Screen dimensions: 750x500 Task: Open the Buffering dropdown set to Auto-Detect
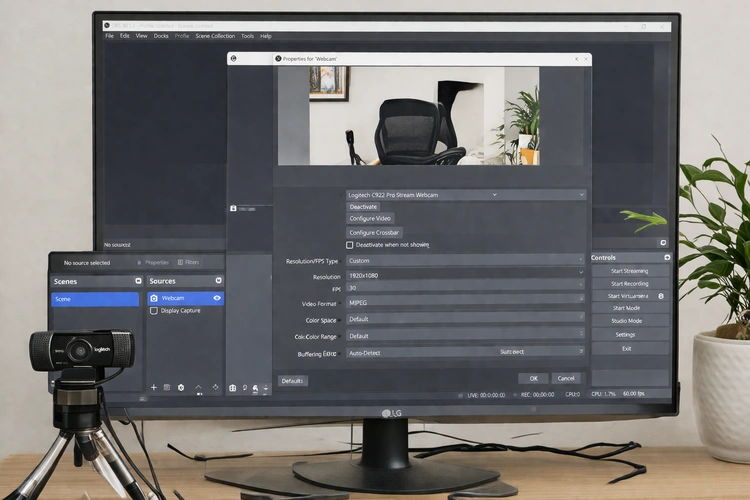465,353
